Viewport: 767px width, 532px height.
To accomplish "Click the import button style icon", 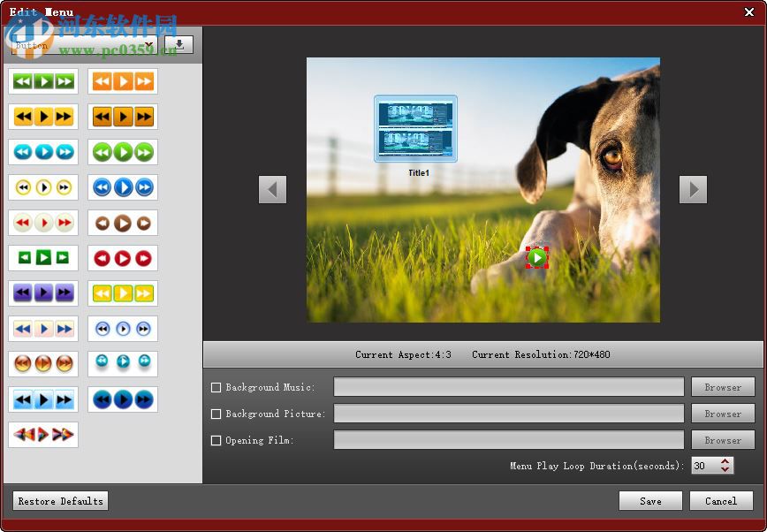I will pos(178,42).
